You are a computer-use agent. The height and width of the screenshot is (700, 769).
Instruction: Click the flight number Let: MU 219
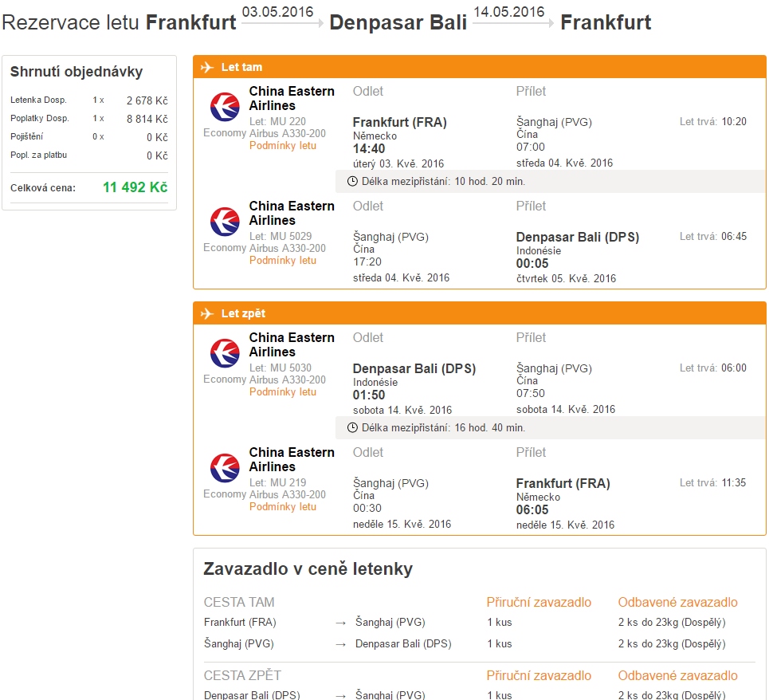tap(277, 482)
